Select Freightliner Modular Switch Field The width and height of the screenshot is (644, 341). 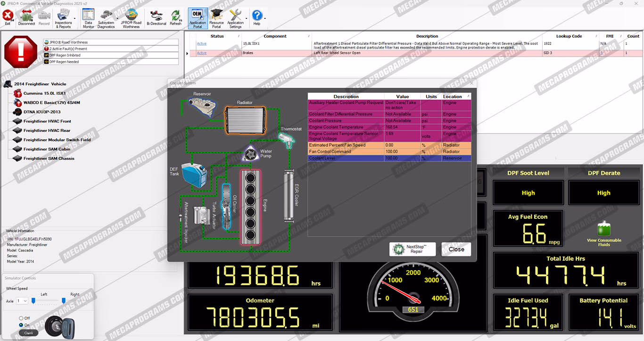tap(57, 140)
